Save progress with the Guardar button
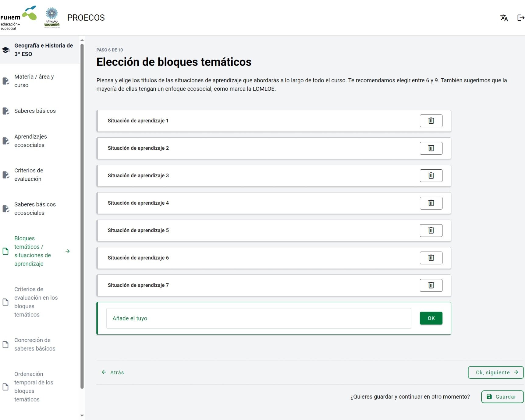Screen dimensions: 525x420 502,397
